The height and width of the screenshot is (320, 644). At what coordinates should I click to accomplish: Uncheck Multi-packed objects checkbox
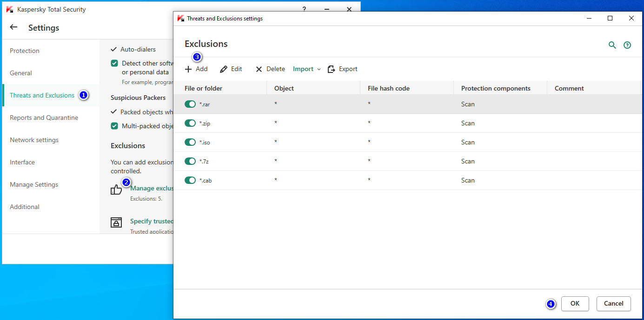(x=114, y=126)
